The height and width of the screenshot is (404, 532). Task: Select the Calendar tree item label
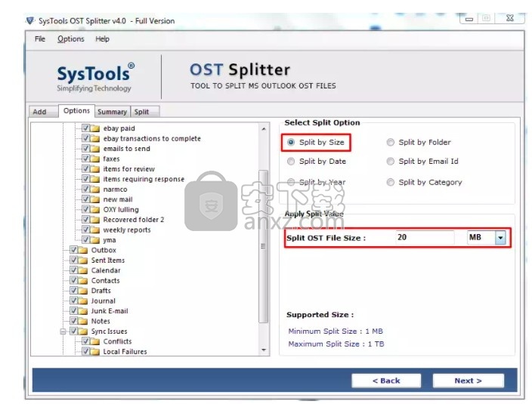(106, 270)
